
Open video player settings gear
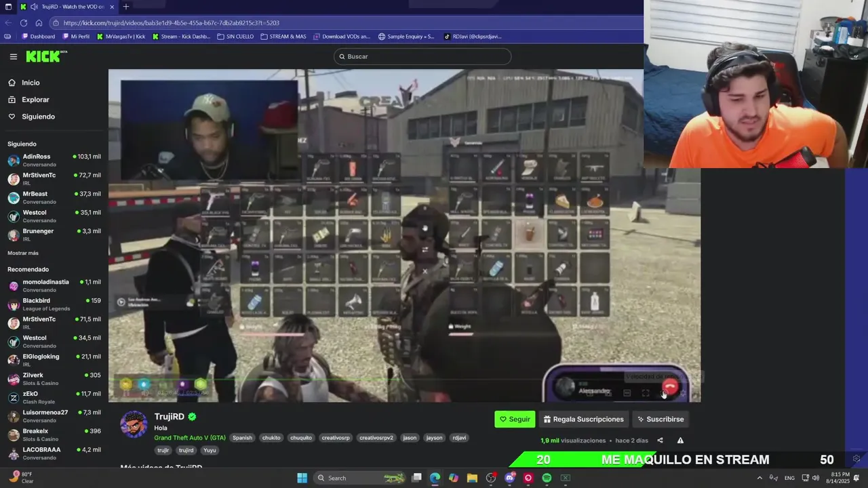683,393
